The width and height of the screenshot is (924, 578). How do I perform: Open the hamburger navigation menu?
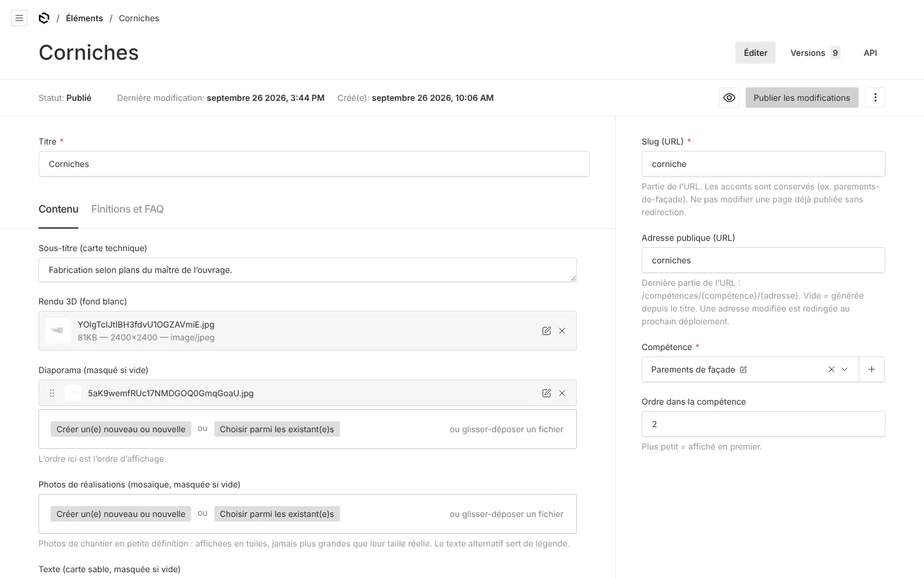click(x=19, y=18)
